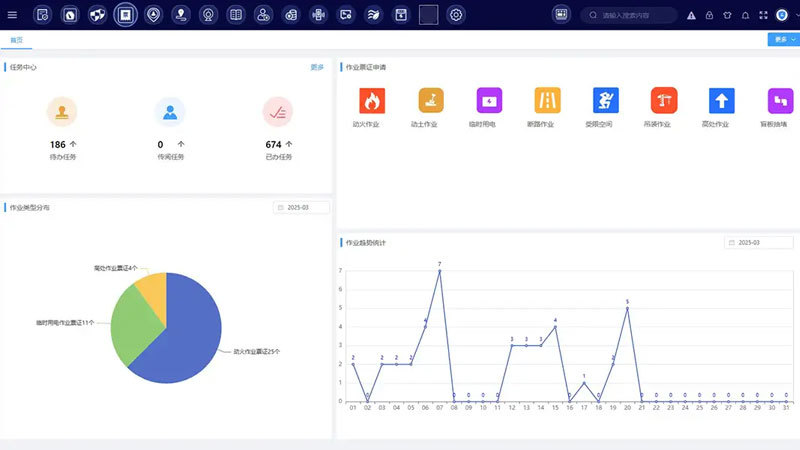Screen dimensions: 800x450
Task: Open the completed tasks checklist icon (674)
Action: (278, 112)
